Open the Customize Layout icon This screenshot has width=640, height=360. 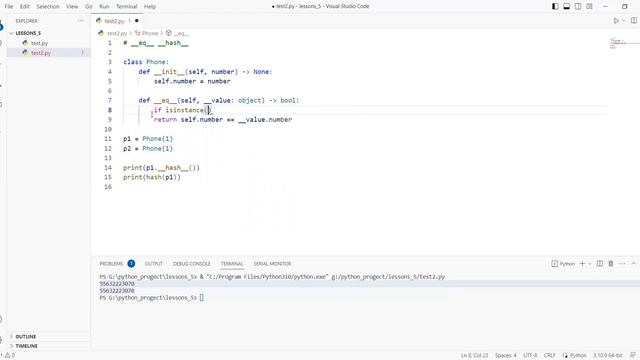(x=589, y=6)
